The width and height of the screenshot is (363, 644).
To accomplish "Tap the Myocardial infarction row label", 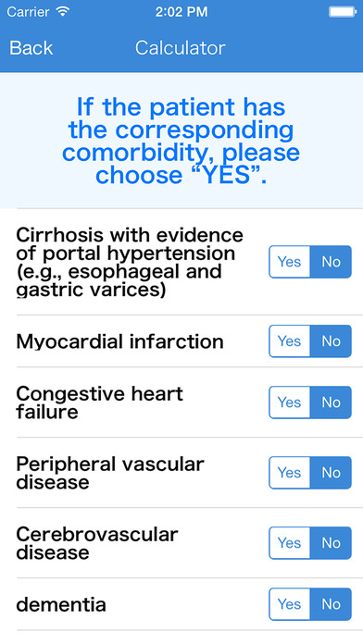I will click(119, 341).
